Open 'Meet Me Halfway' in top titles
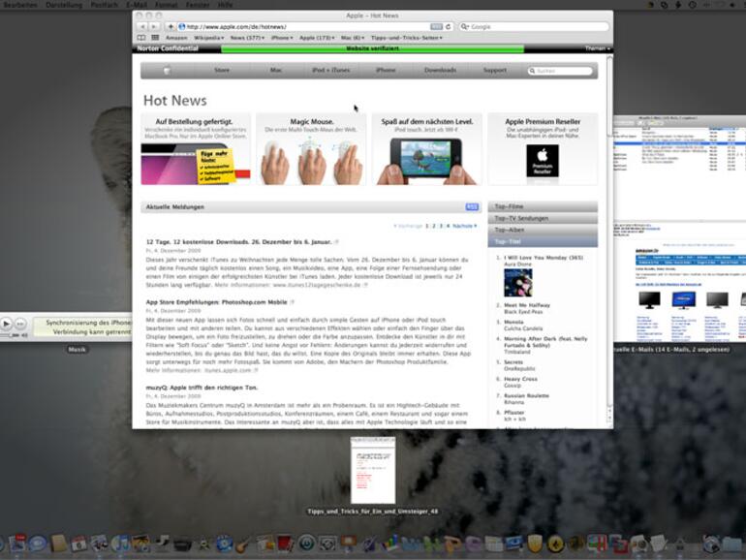This screenshot has width=746, height=560. click(x=527, y=305)
